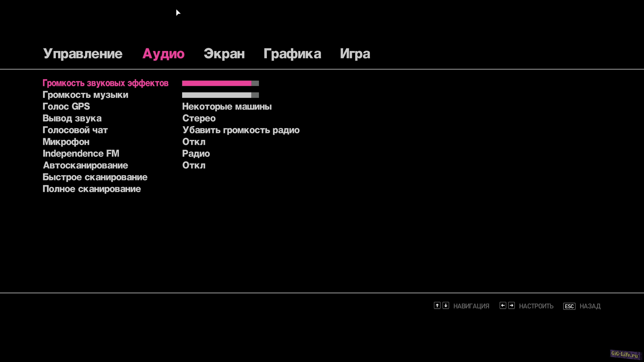Change Голосовой чат option Убавить громкость радио
The height and width of the screenshot is (362, 644).
click(241, 130)
